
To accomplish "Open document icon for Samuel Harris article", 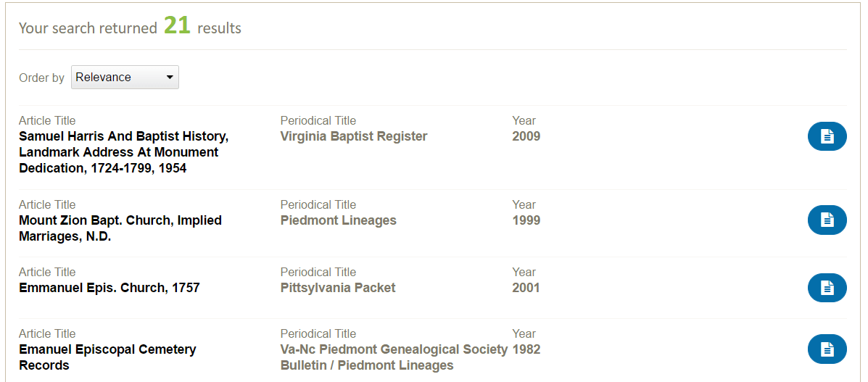I will click(x=827, y=136).
